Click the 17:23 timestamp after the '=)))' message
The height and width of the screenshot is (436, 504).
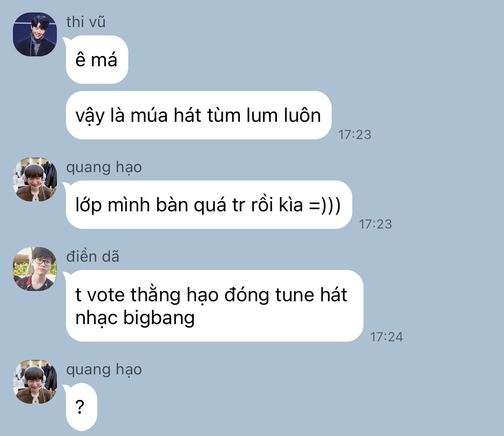click(376, 224)
